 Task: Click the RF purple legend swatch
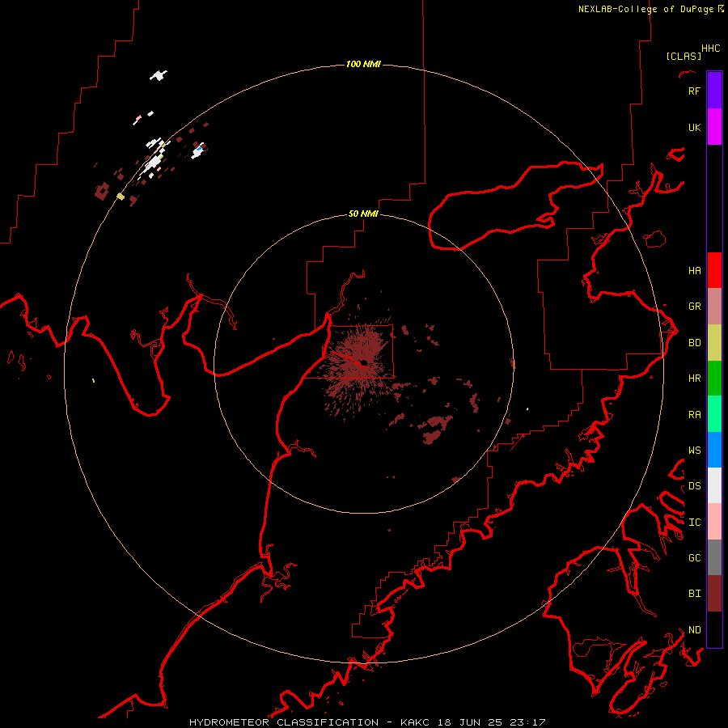pos(714,90)
